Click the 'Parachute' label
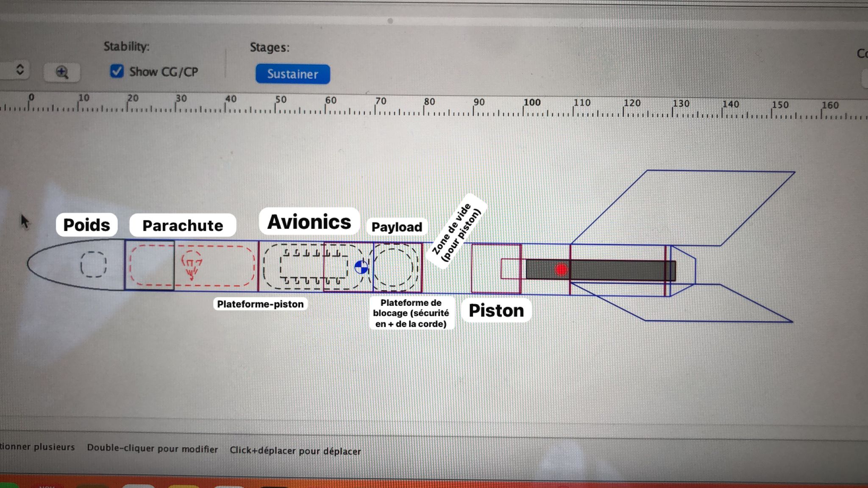The image size is (868, 488). point(183,225)
